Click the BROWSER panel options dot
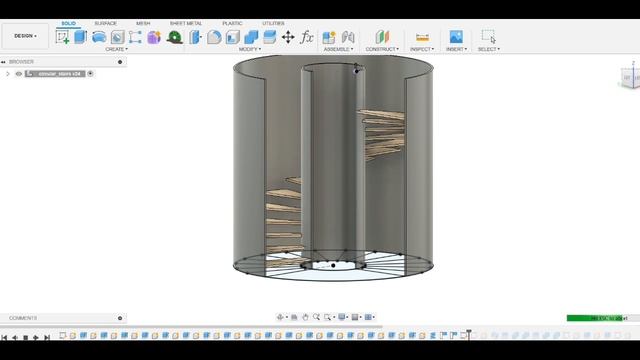Image resolution: width=640 pixels, height=360 pixels. pos(120,62)
